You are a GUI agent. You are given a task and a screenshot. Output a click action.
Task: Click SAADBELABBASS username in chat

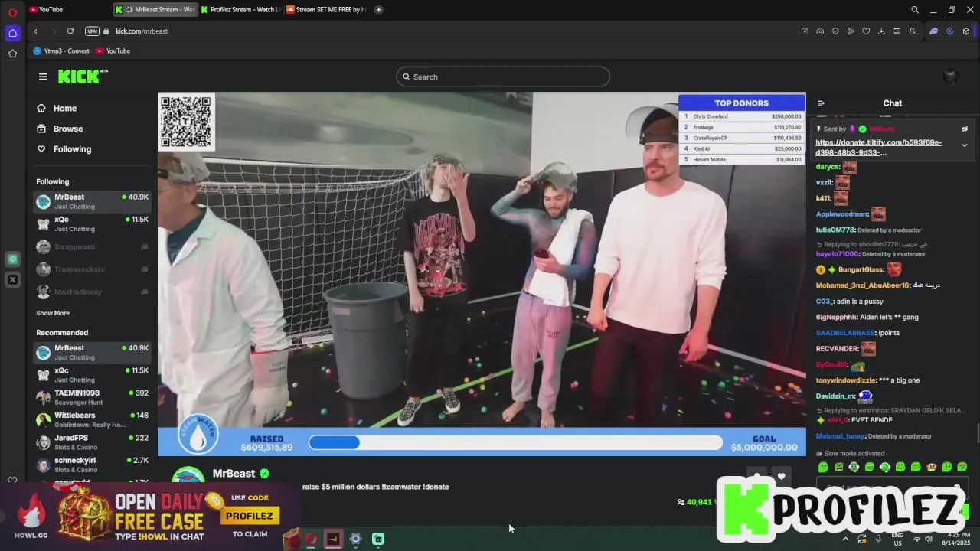[x=846, y=333]
